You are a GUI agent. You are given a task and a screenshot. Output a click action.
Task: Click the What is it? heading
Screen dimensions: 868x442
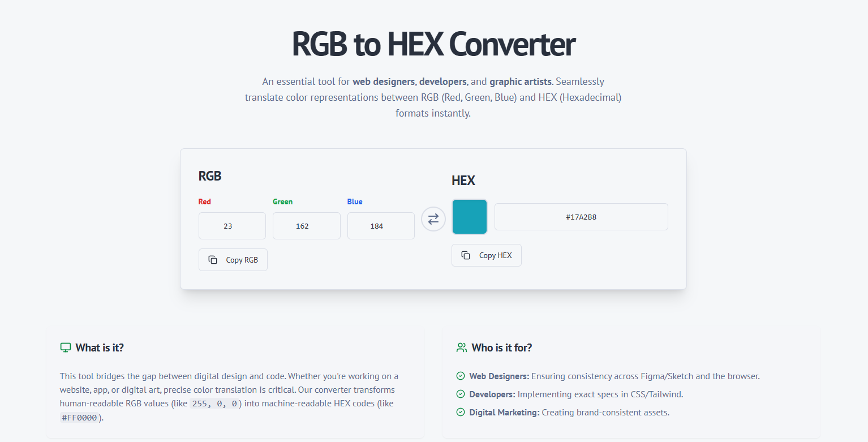tap(100, 347)
